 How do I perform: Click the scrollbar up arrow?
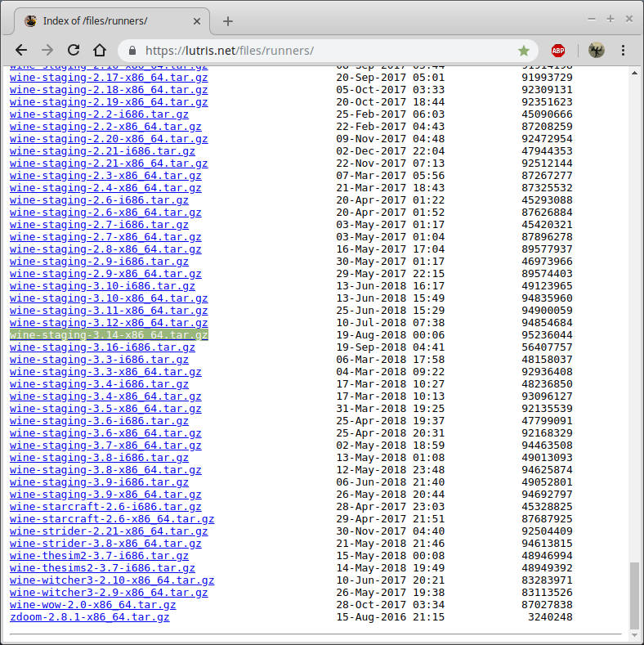click(x=634, y=74)
